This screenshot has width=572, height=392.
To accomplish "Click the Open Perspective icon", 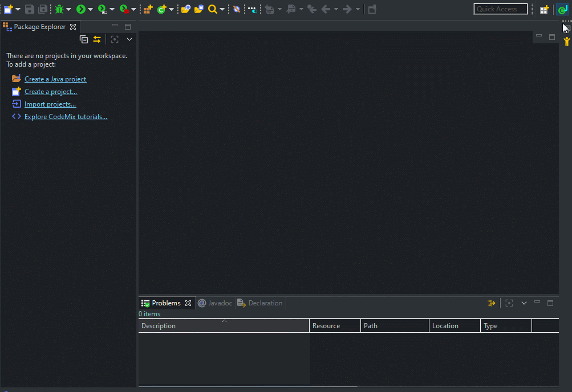I will pos(545,9).
